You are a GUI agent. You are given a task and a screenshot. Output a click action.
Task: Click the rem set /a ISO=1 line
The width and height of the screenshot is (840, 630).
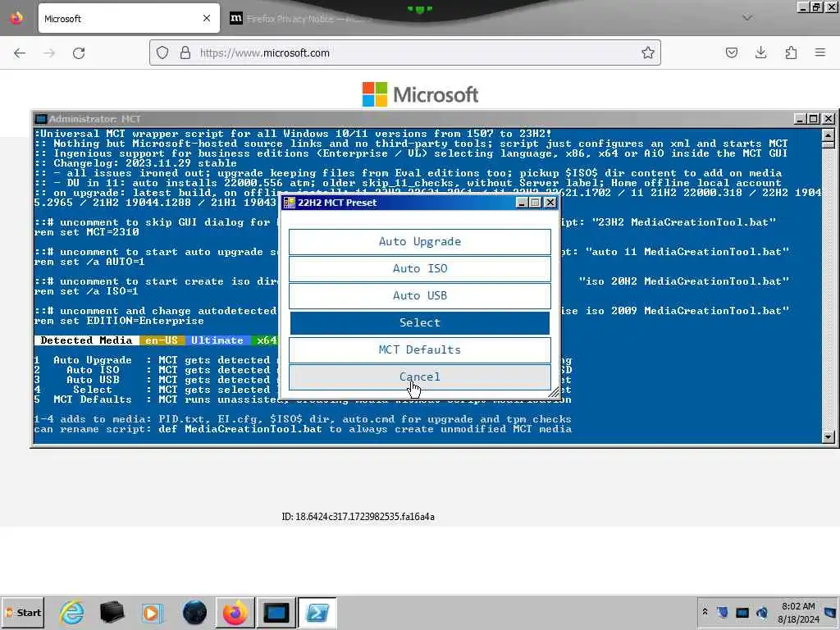(x=86, y=291)
